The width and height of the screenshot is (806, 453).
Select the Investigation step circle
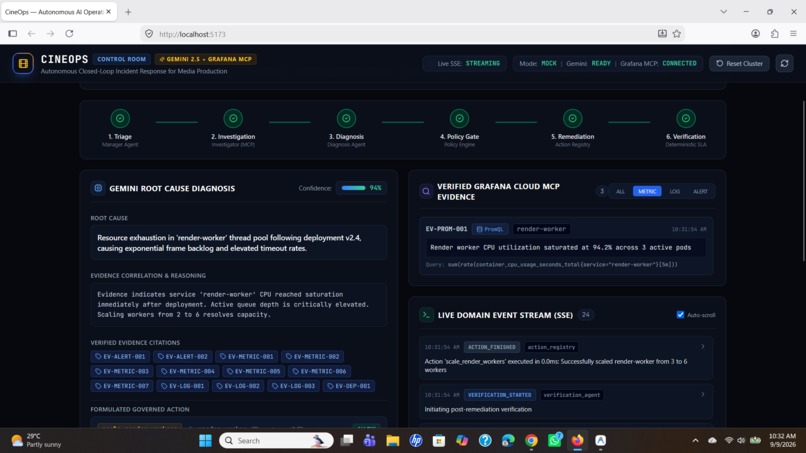(233, 118)
